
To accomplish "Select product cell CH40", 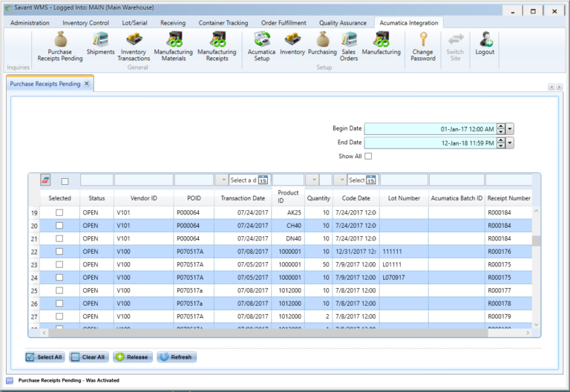I will 288,226.
